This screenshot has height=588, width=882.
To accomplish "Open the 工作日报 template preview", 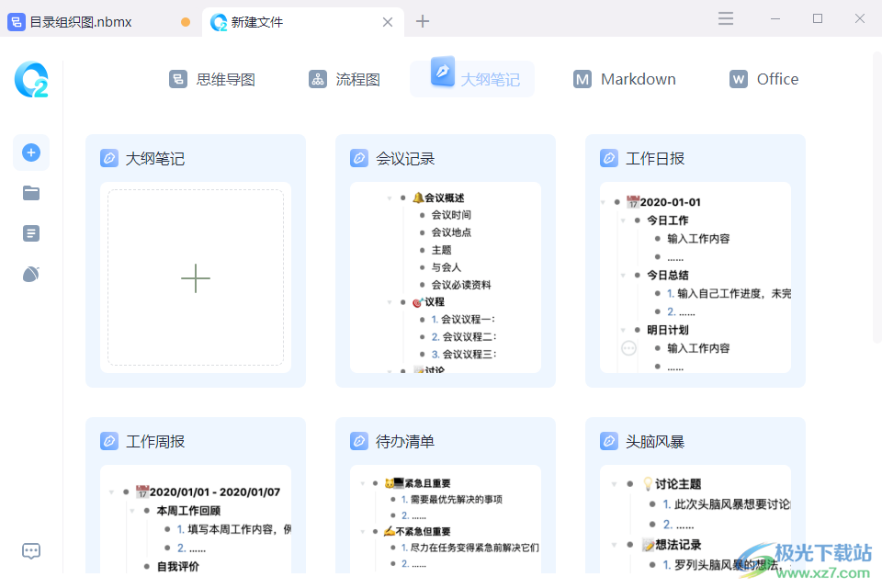I will pos(695,277).
